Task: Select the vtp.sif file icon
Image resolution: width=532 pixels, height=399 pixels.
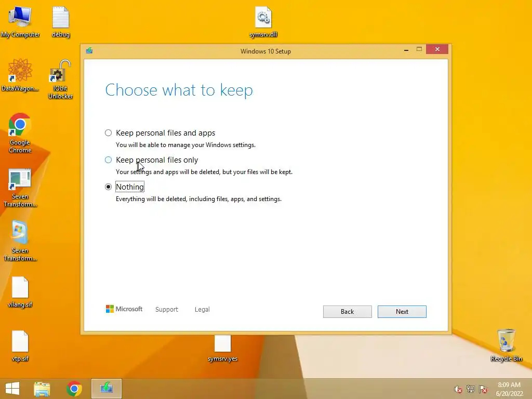Action: click(20, 346)
